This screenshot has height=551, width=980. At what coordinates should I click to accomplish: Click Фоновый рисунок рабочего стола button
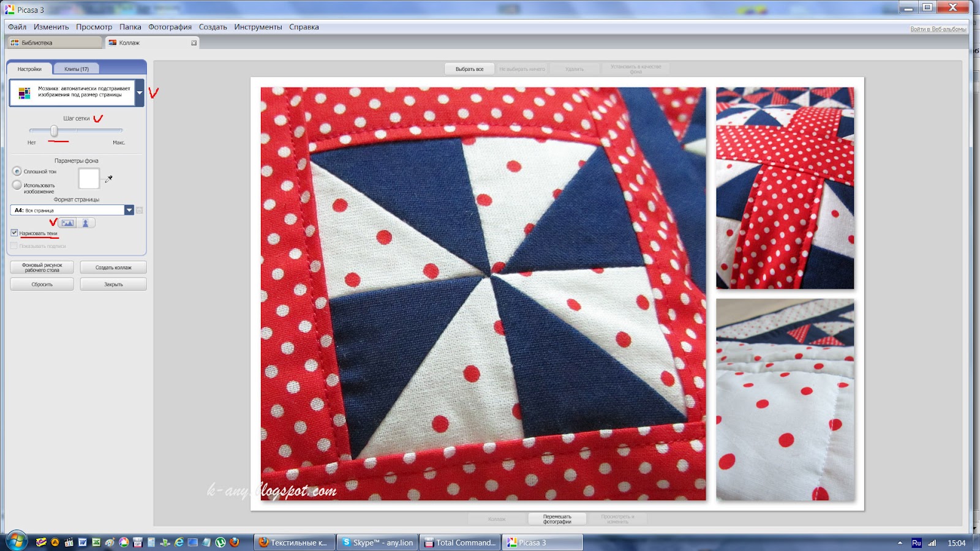[x=42, y=268]
